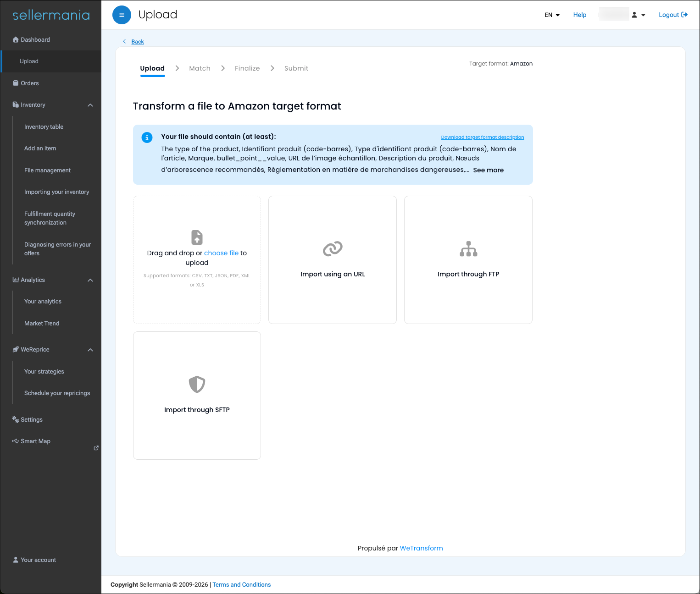This screenshot has height=594, width=700.
Task: Open Inventory table from the sidebar
Action: [44, 127]
